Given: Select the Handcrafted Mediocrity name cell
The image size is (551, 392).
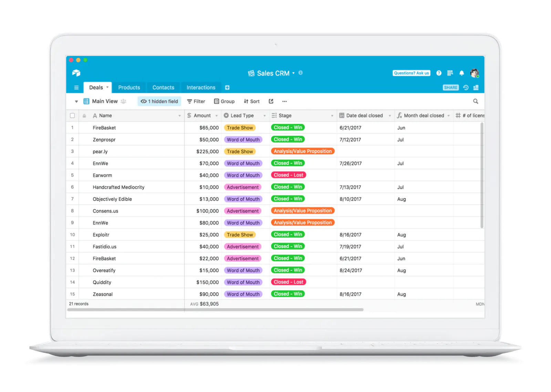Looking at the screenshot, I should tap(132, 187).
